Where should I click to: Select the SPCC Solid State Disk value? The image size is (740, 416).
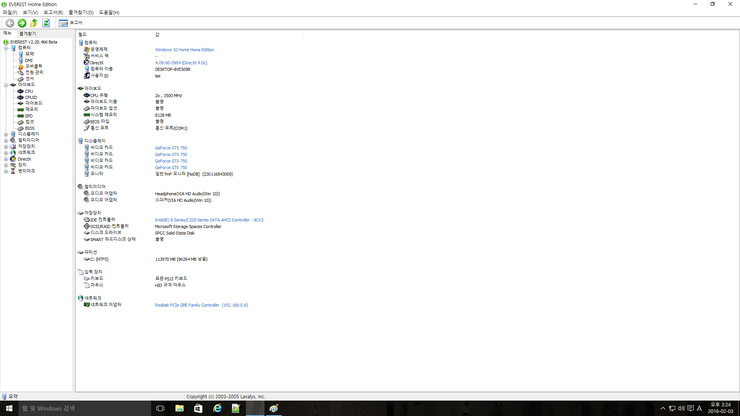[x=175, y=233]
